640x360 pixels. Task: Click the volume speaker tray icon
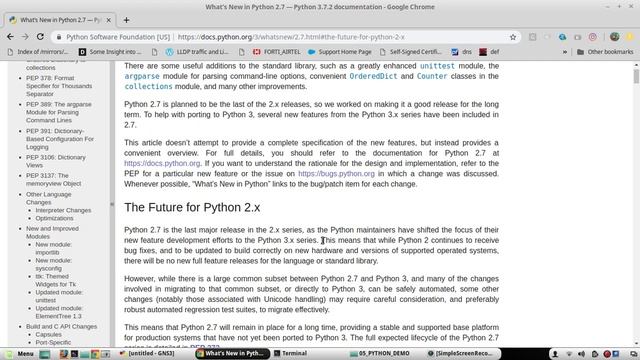tap(581, 354)
